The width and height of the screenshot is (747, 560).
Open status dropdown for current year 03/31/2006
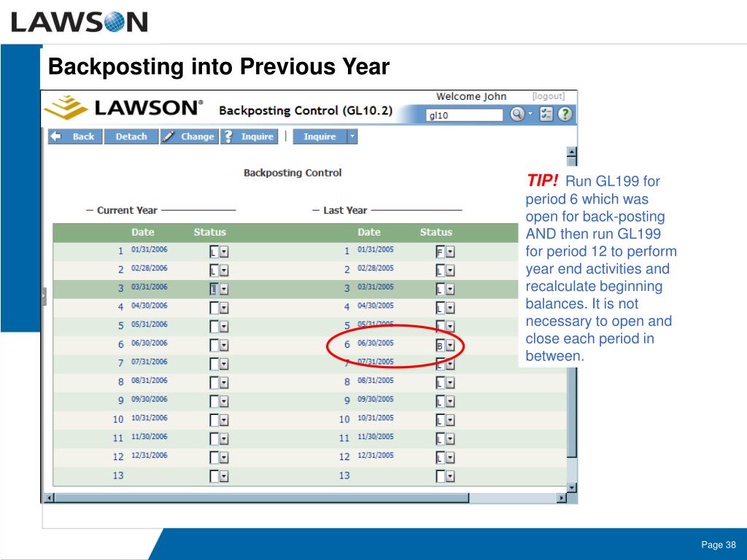(x=224, y=289)
